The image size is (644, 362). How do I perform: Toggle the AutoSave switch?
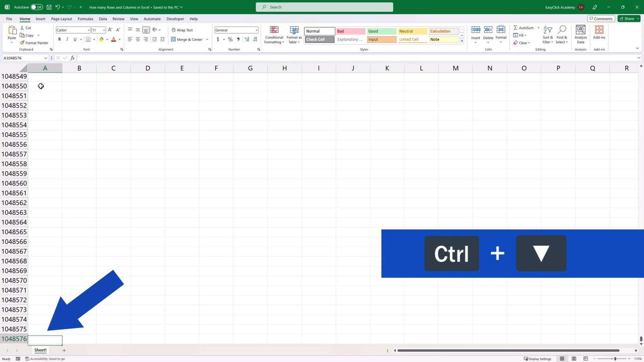(x=36, y=7)
